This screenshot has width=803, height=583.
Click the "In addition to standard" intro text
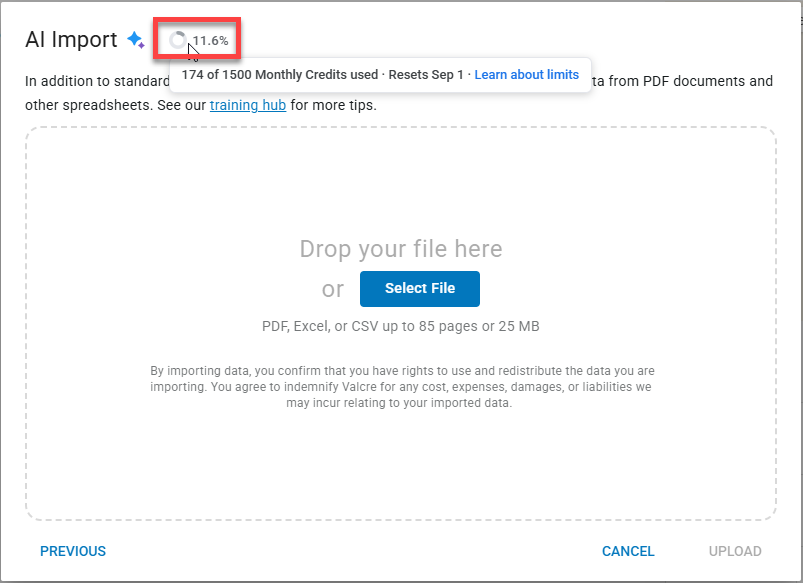pyautogui.click(x=97, y=81)
